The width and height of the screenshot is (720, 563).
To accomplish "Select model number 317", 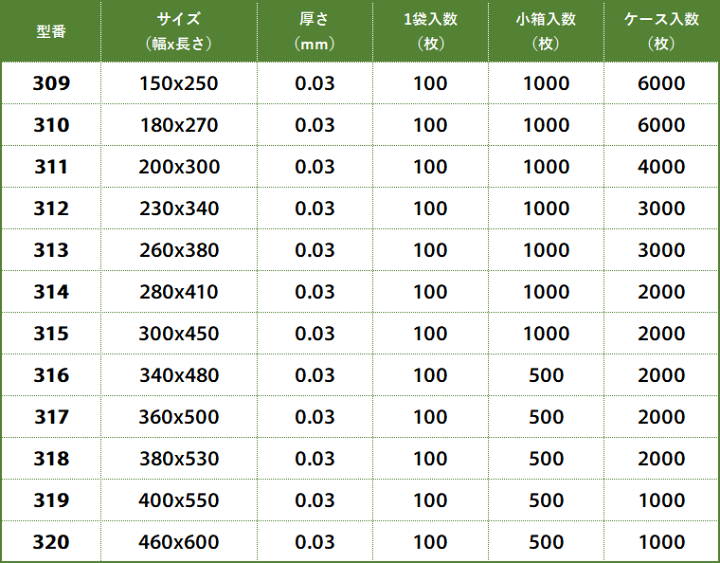I will tap(51, 417).
